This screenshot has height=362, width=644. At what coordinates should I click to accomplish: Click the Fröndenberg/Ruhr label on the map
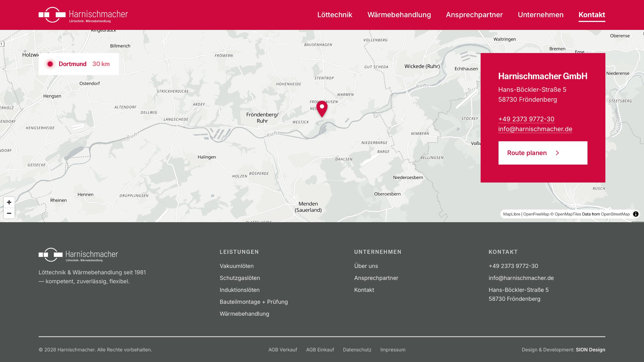click(262, 118)
